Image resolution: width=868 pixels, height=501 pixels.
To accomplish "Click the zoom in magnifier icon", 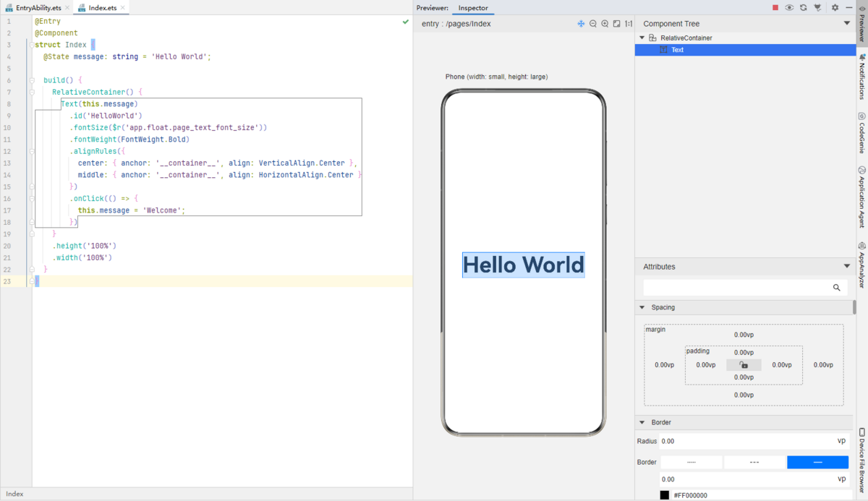I will point(605,24).
